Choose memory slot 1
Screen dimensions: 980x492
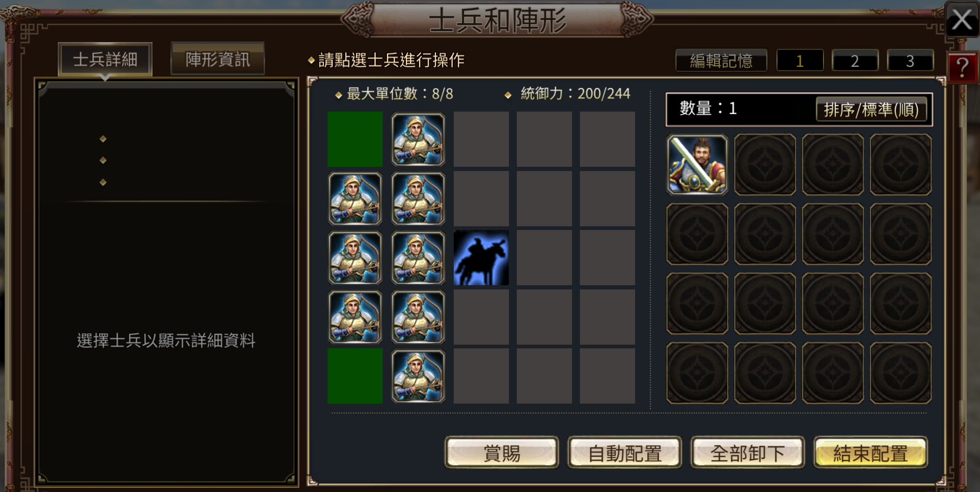[800, 61]
